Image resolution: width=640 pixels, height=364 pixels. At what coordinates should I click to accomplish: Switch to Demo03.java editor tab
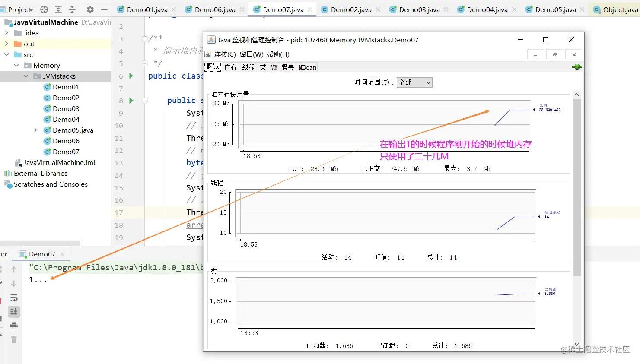[x=420, y=9]
